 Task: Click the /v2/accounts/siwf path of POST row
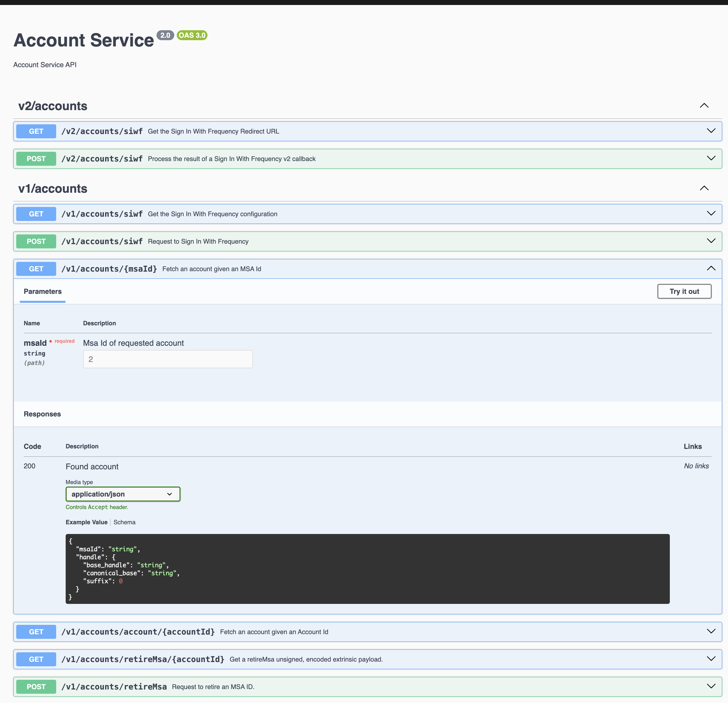click(102, 159)
